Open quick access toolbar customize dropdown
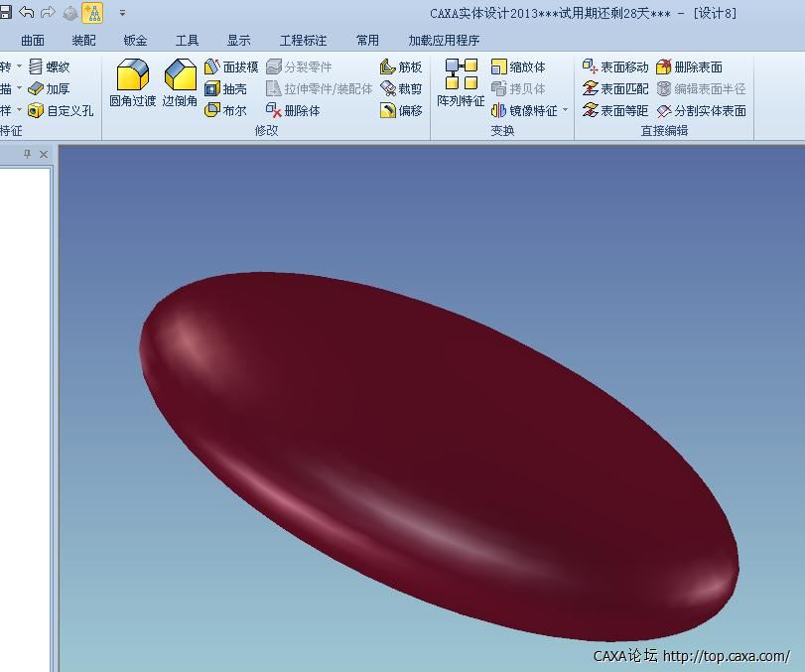 [122, 13]
